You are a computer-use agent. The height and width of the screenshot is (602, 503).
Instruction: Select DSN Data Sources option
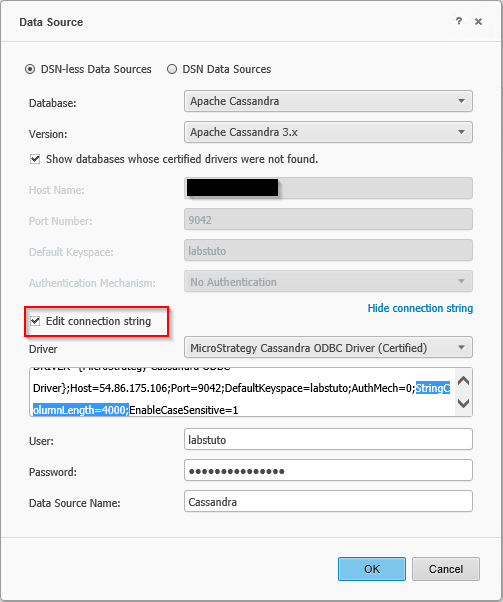coord(172,69)
